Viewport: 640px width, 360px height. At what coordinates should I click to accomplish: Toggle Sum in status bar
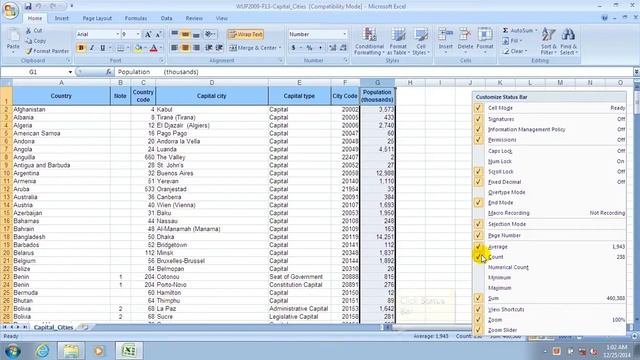[x=549, y=298]
